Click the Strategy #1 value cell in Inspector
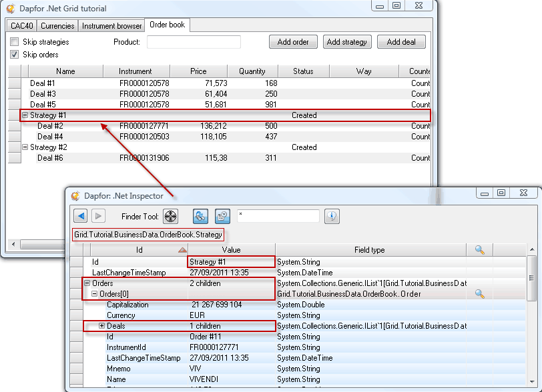This screenshot has width=542, height=392. (x=231, y=262)
